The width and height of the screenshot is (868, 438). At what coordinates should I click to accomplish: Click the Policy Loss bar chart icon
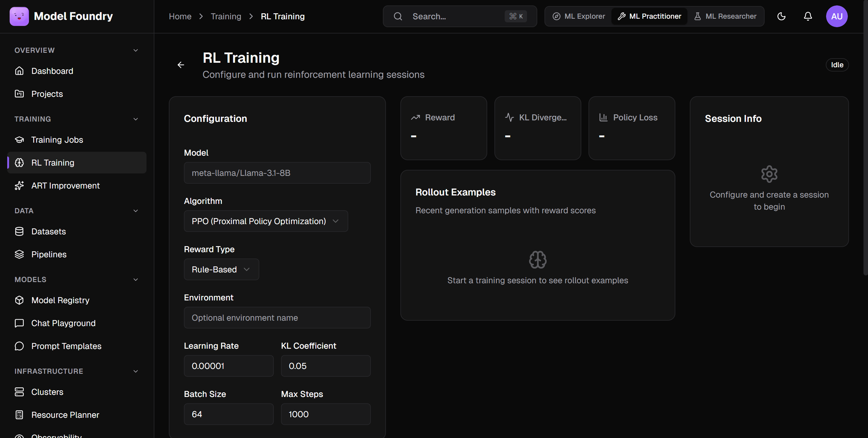(604, 117)
